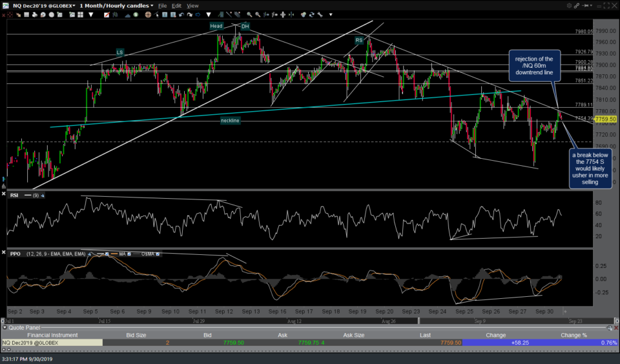
Task: Close the PPO indicator panel
Action: (4, 252)
